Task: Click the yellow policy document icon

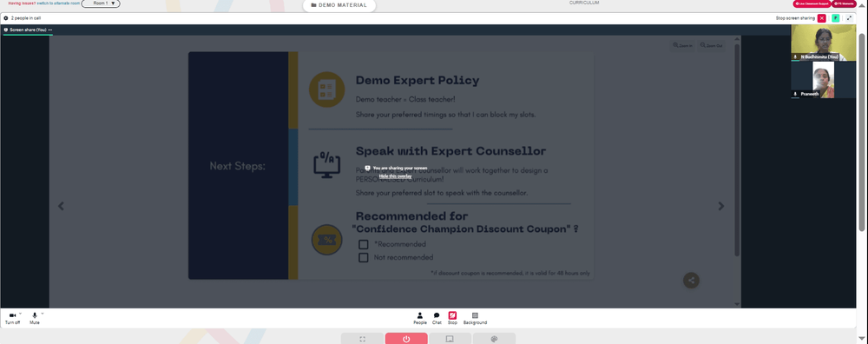Action: coord(327,89)
